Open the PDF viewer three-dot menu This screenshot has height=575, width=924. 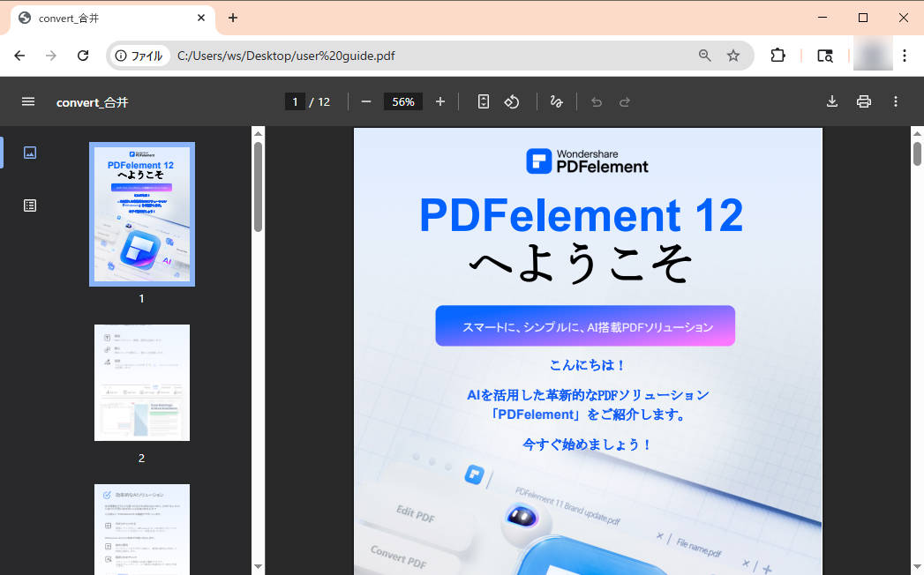point(896,101)
